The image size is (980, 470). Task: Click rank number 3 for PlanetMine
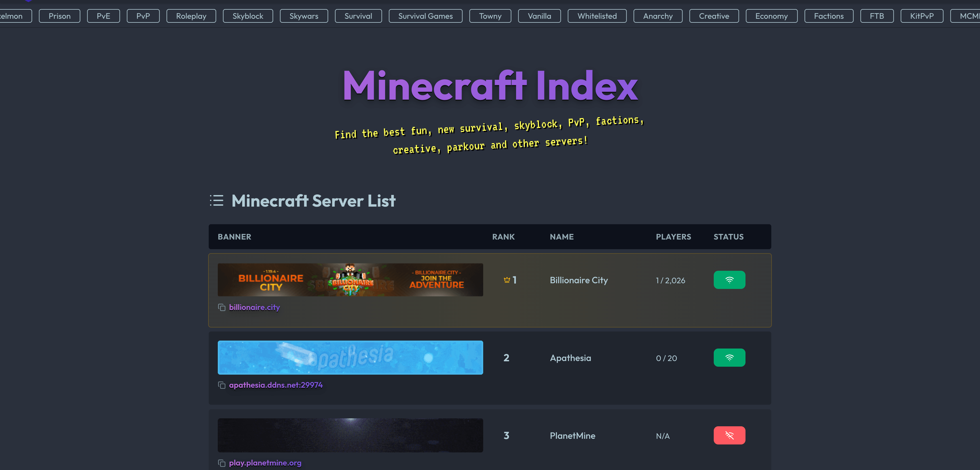506,435
